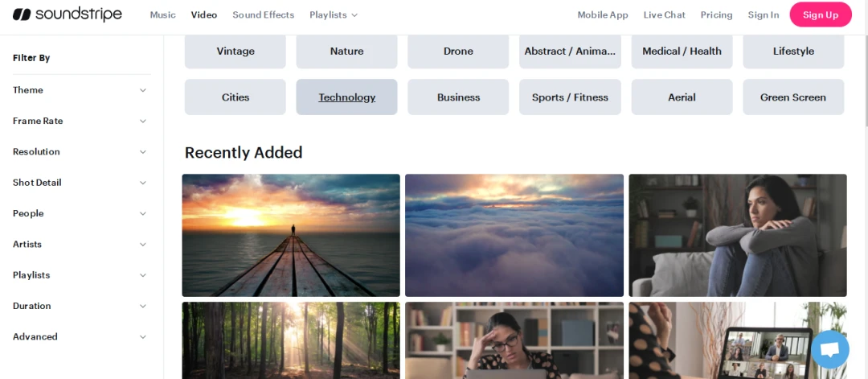
Task: Select the Nature category
Action: pyautogui.click(x=346, y=51)
